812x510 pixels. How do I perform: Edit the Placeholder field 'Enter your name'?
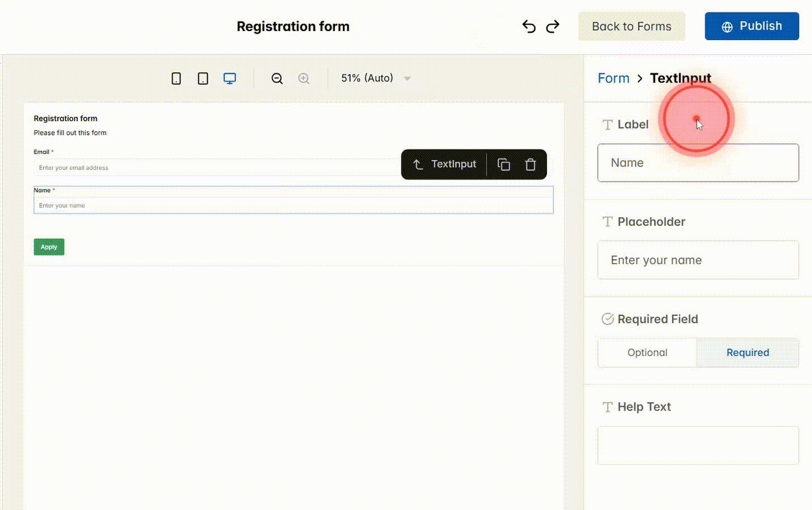(x=698, y=260)
